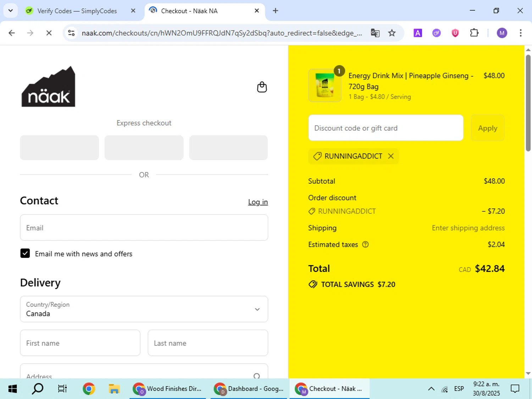532x399 pixels.
Task: Click the scrollbar down arrow
Action: (528, 373)
